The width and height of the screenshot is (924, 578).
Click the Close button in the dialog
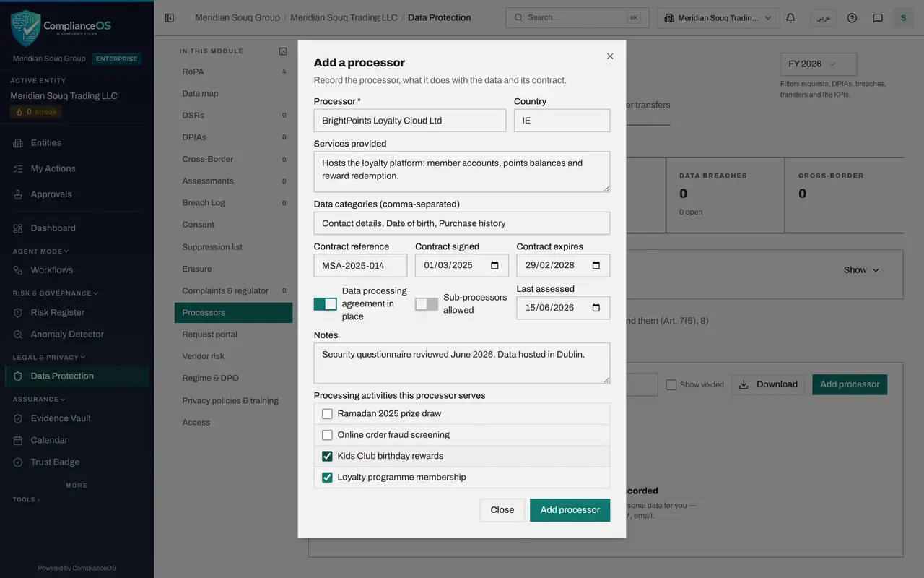502,510
